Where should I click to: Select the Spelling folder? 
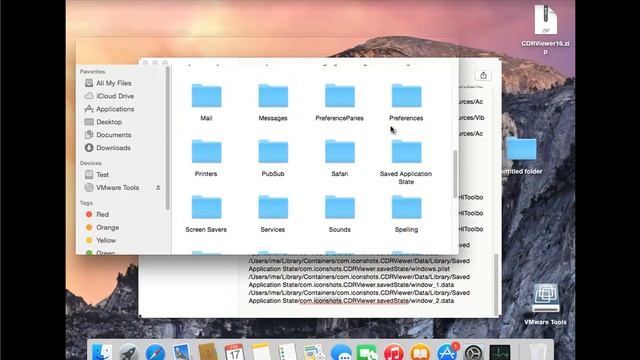click(406, 207)
